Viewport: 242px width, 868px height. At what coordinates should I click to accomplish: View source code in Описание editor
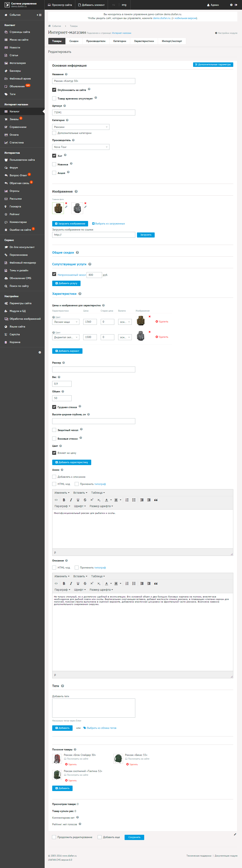click(56, 584)
